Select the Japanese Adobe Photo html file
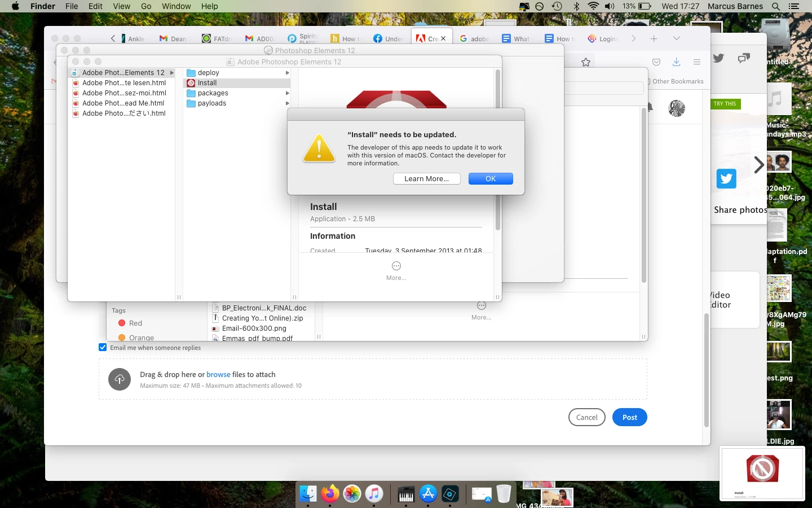The height and width of the screenshot is (508, 812). pyautogui.click(x=123, y=113)
